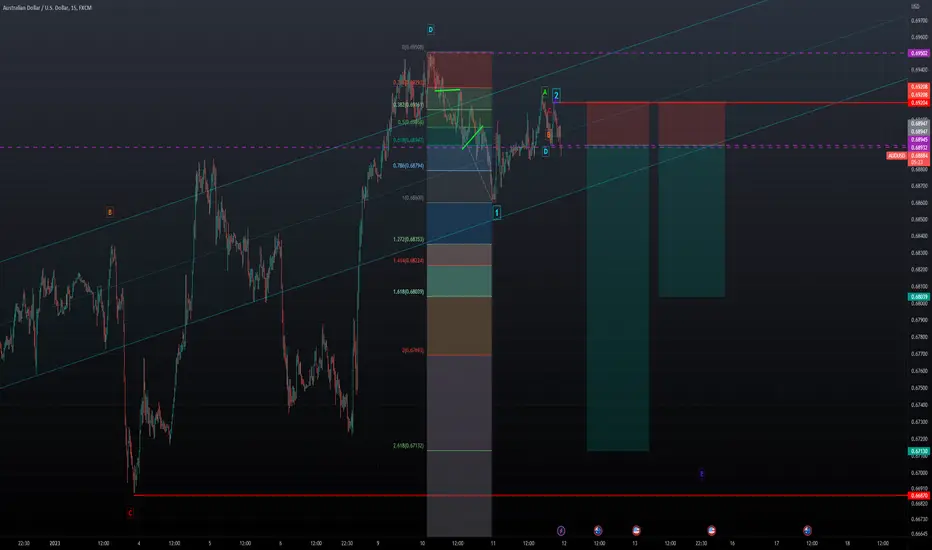This screenshot has width=932, height=550.
Task: Click the 18 date label on the time axis
Action: pyautogui.click(x=848, y=543)
